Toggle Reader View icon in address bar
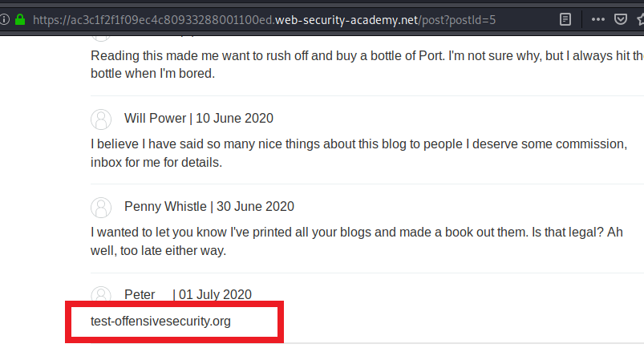 coord(565,19)
